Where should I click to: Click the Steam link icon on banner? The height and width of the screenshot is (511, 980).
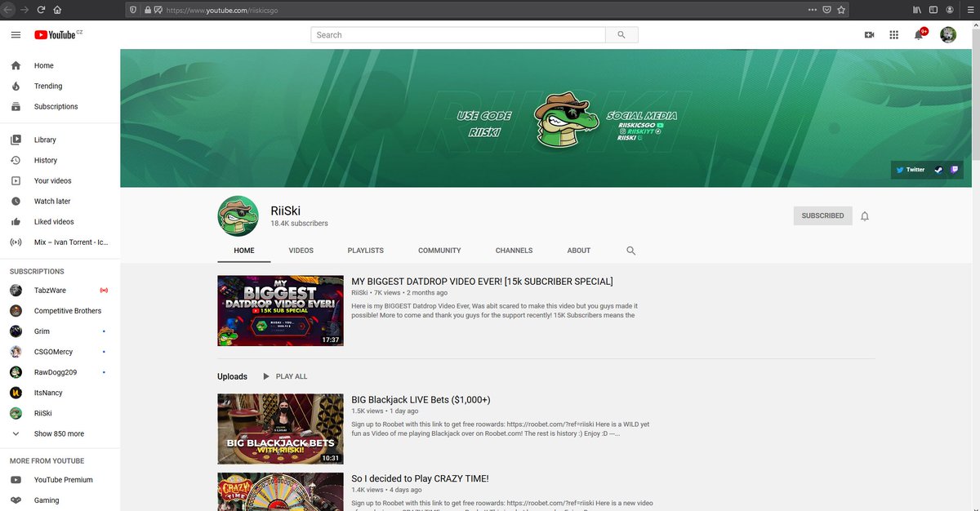click(x=938, y=170)
